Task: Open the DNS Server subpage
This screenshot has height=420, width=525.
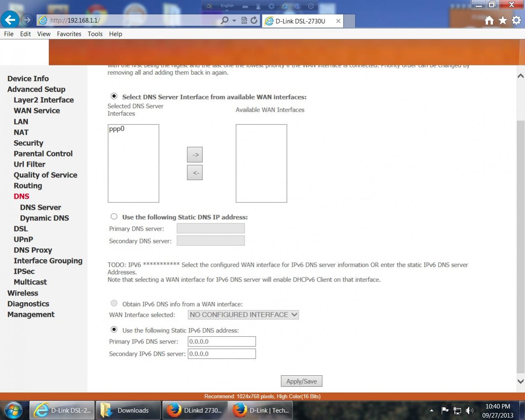Action: click(x=41, y=208)
